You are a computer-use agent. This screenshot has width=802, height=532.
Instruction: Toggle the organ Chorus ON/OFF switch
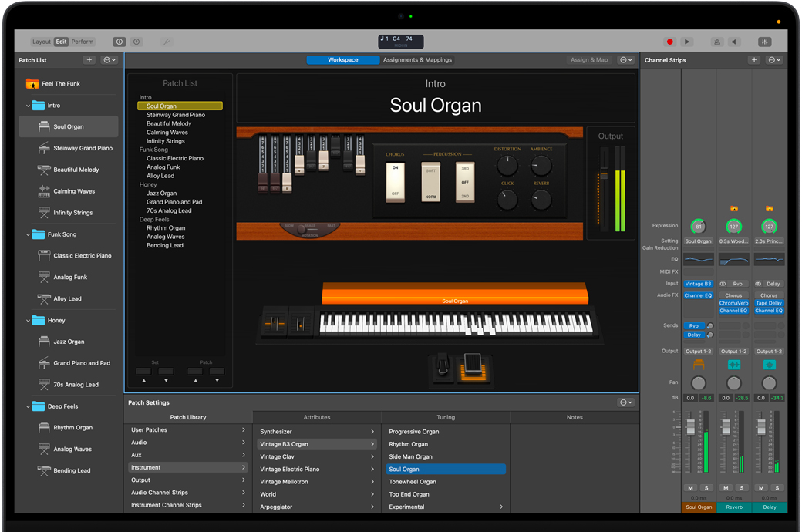pos(396,181)
